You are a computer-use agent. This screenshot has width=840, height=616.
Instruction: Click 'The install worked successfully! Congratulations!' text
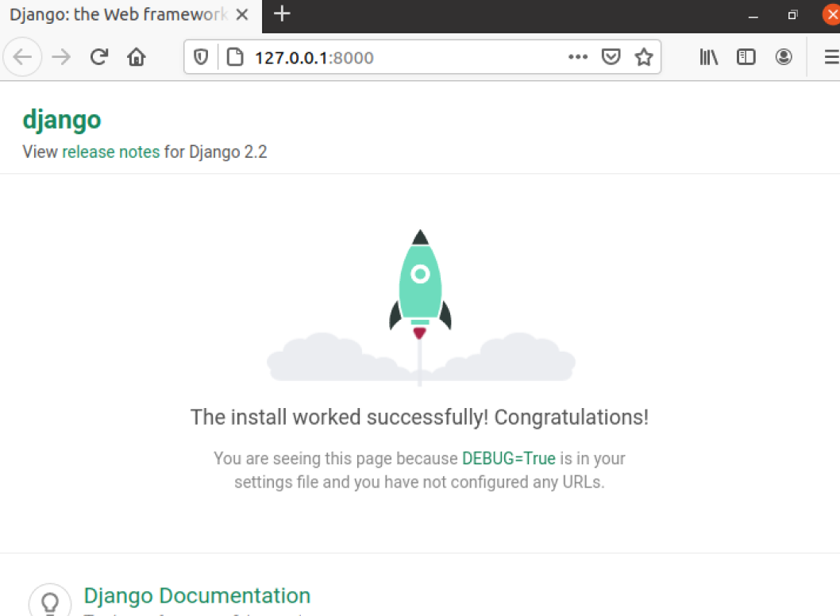click(419, 418)
